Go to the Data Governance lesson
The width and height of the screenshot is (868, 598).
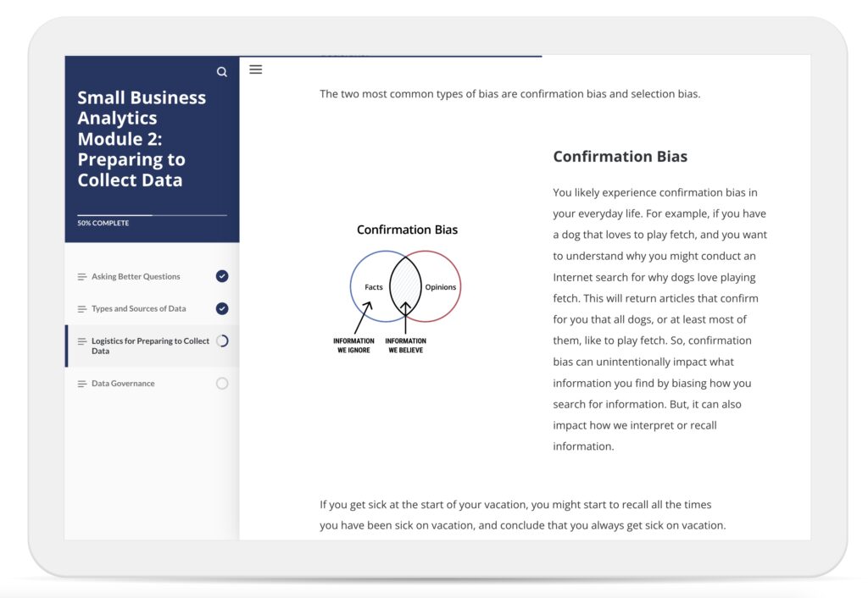click(123, 384)
